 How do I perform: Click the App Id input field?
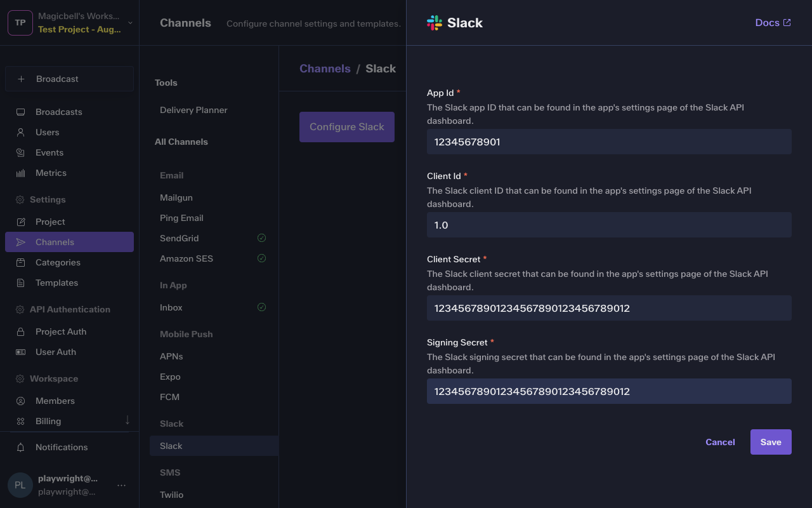(x=609, y=142)
